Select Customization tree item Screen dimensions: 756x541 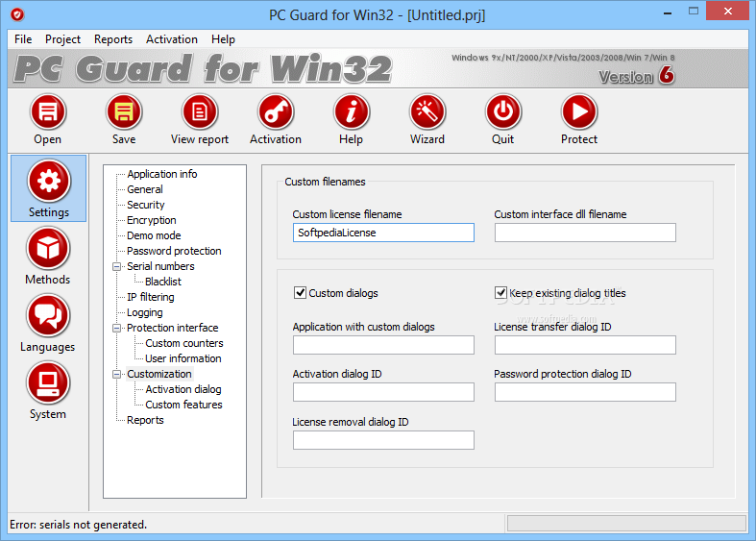tap(159, 374)
